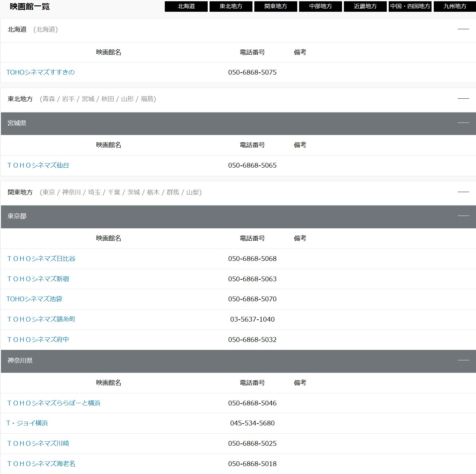
Task: Collapse the 東京都 prefecture header
Action: pos(463,216)
